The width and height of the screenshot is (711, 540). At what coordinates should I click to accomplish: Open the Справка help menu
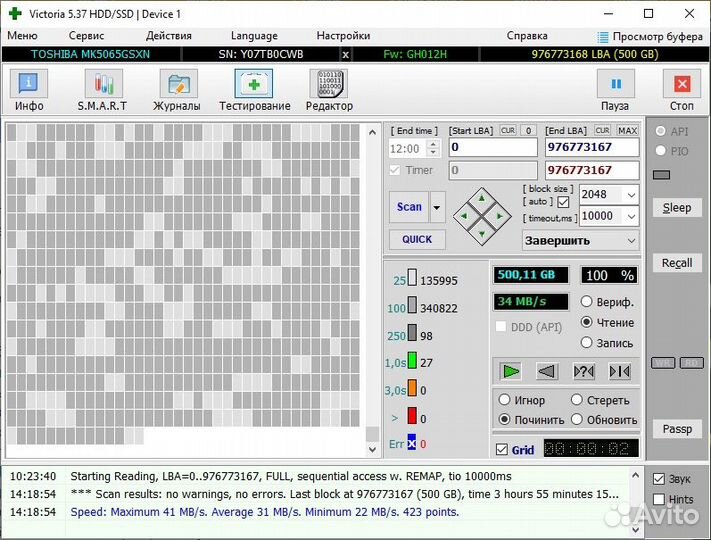(x=527, y=35)
